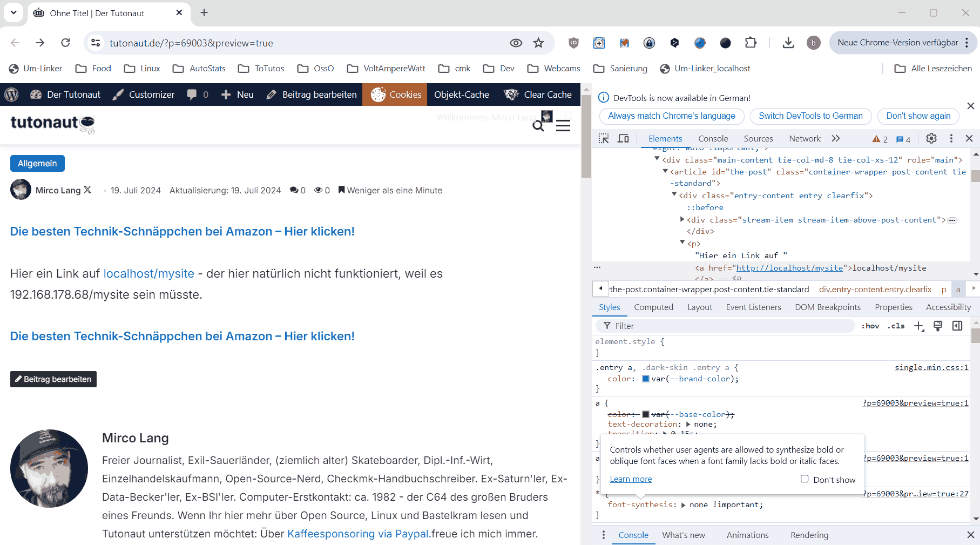Open the browser downloads icon
Image resolution: width=980 pixels, height=545 pixels.
point(788,43)
